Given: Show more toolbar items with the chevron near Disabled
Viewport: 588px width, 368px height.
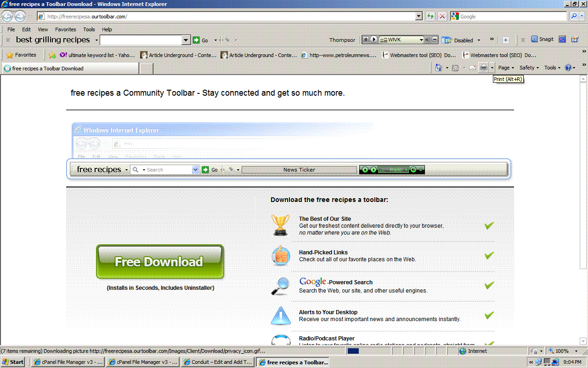Looking at the screenshot, I should pos(492,39).
